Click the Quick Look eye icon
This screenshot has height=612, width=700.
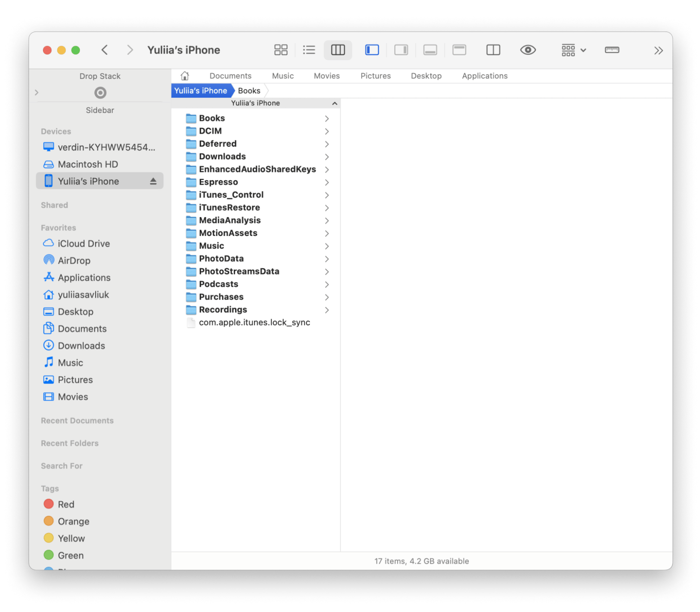528,50
